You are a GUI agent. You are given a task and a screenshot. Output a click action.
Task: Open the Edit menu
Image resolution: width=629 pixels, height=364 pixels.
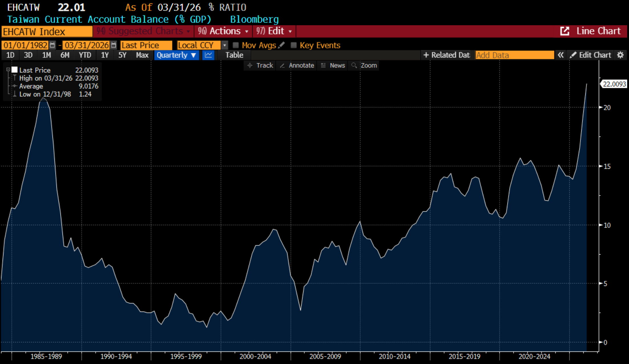tap(274, 31)
